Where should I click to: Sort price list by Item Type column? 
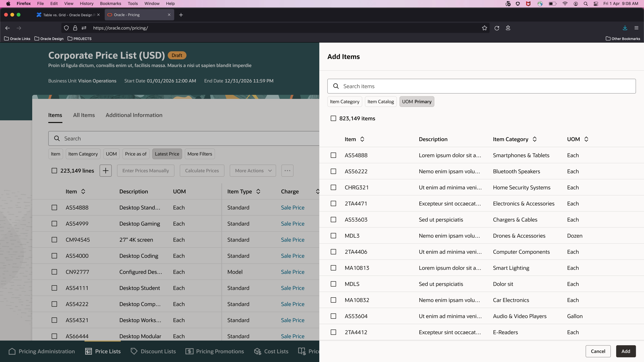click(x=258, y=191)
